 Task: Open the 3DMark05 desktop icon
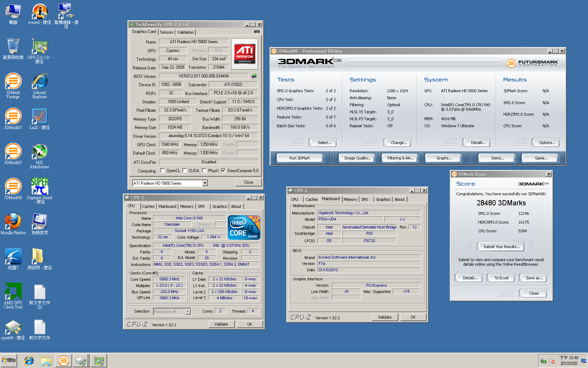click(x=13, y=154)
